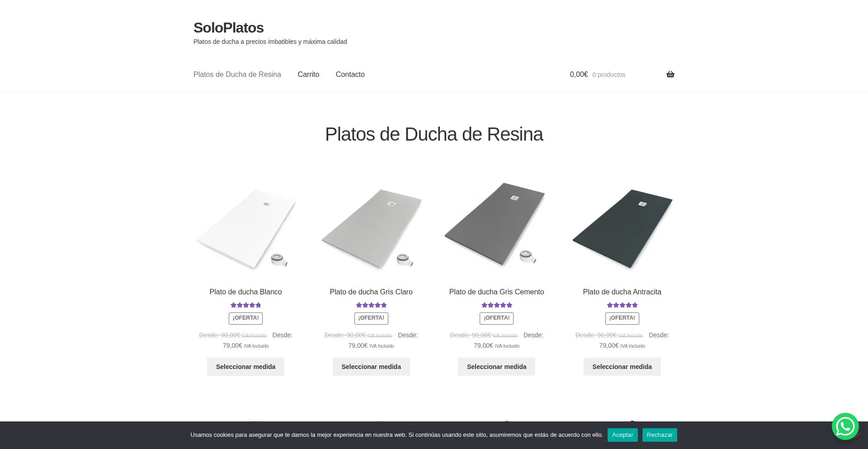
Task: Open the Carrito menu item
Action: click(308, 75)
